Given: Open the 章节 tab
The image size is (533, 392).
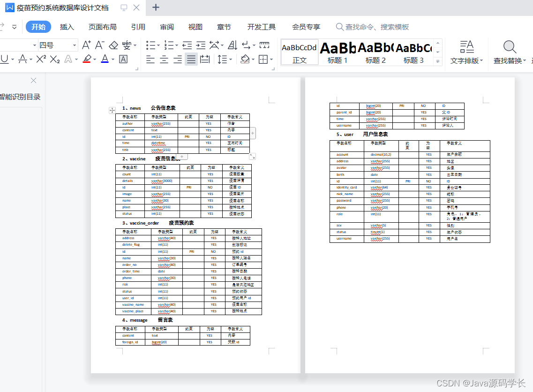Looking at the screenshot, I should point(224,27).
